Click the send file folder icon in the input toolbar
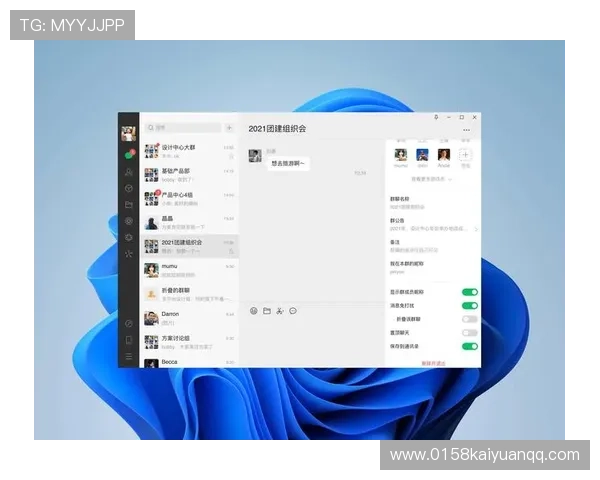The width and height of the screenshot is (600, 480). pyautogui.click(x=267, y=311)
